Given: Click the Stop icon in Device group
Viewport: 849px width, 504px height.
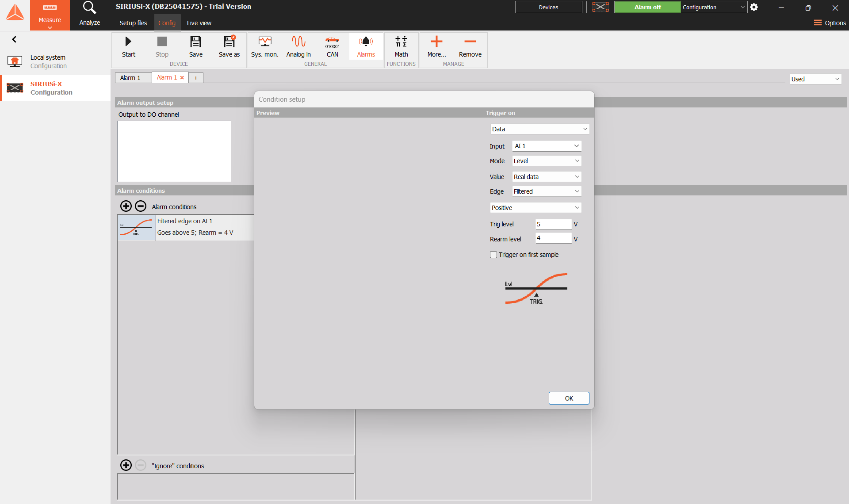Looking at the screenshot, I should pyautogui.click(x=162, y=42).
